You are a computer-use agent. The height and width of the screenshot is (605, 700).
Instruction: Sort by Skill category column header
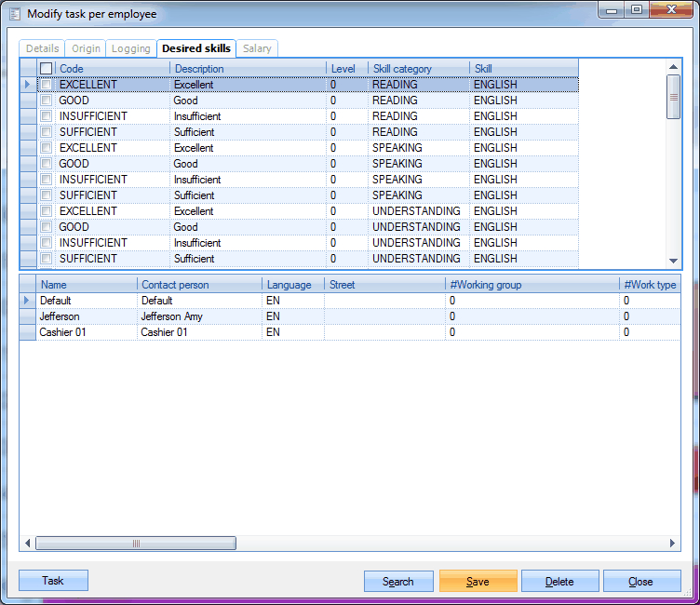(419, 68)
